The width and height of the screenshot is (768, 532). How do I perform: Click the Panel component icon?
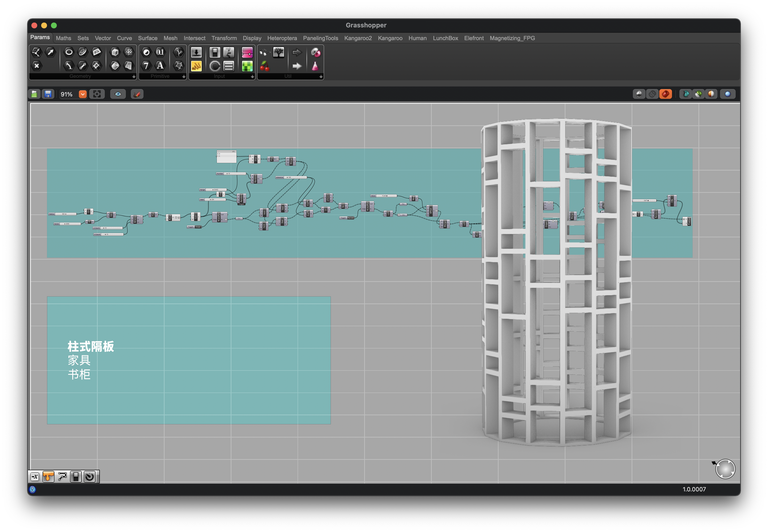[196, 66]
